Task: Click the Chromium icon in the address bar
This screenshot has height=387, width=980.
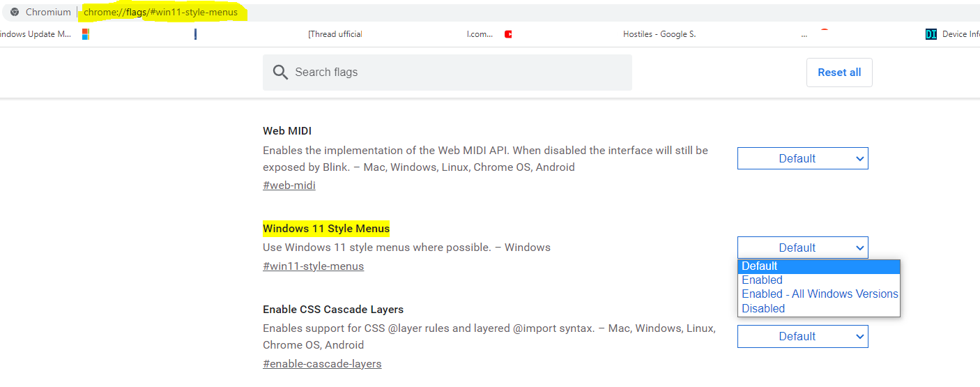Action: click(15, 12)
